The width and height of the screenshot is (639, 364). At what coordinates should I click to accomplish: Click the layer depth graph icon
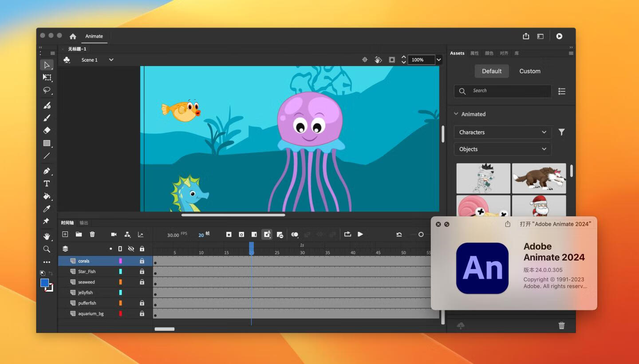(x=141, y=235)
